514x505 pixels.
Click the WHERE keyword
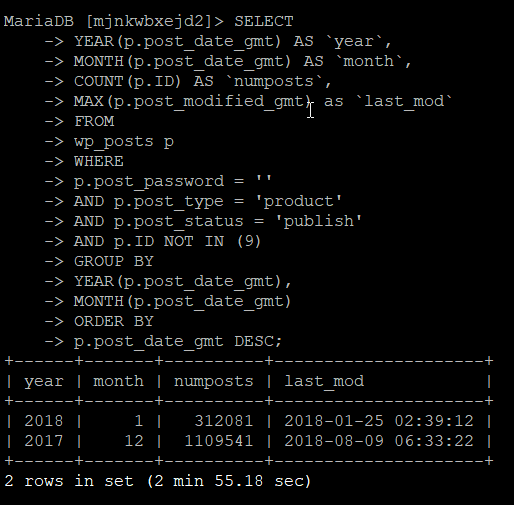pos(99,162)
